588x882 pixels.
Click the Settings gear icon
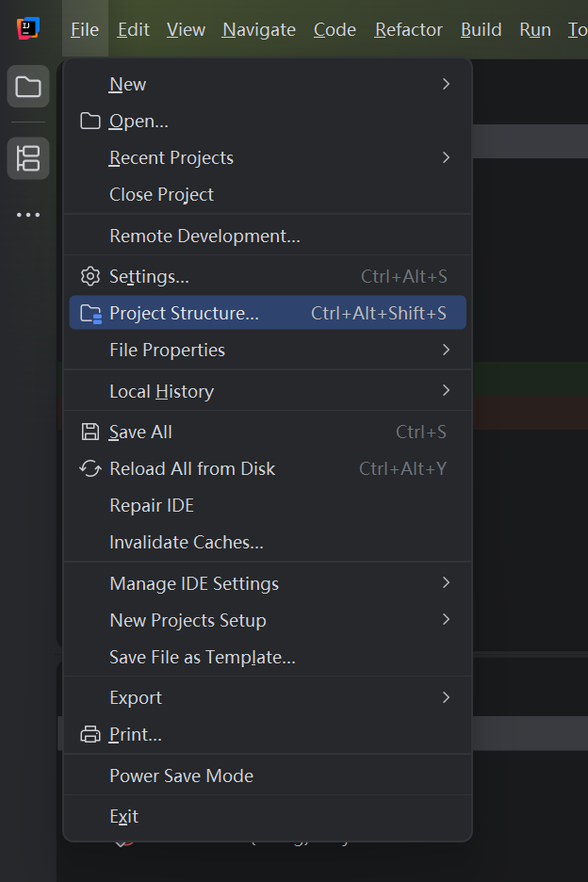coord(90,277)
